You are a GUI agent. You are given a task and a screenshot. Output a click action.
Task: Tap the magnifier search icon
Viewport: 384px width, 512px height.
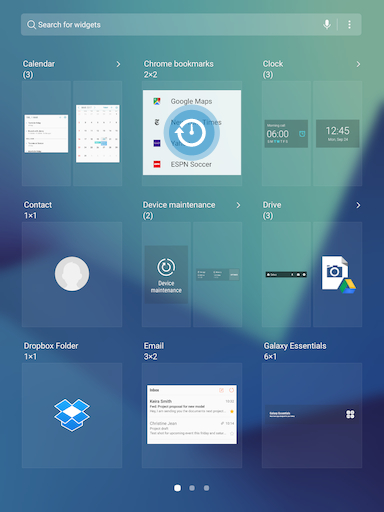[x=31, y=25]
